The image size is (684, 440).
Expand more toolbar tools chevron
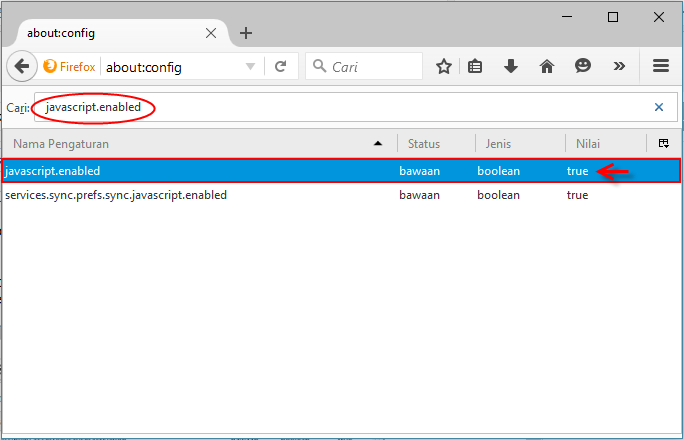[619, 66]
